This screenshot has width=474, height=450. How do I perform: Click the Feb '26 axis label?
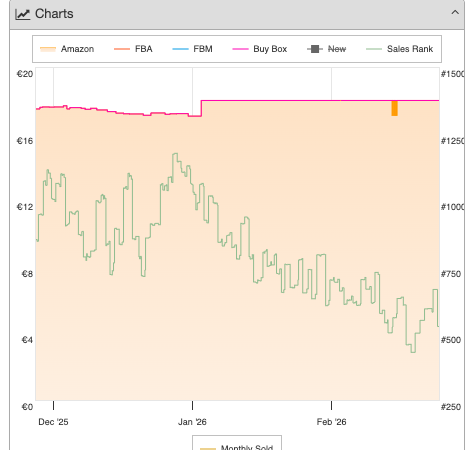tap(331, 422)
